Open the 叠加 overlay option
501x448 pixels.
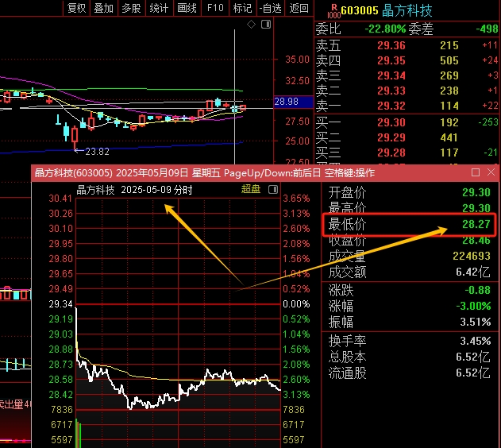click(104, 8)
